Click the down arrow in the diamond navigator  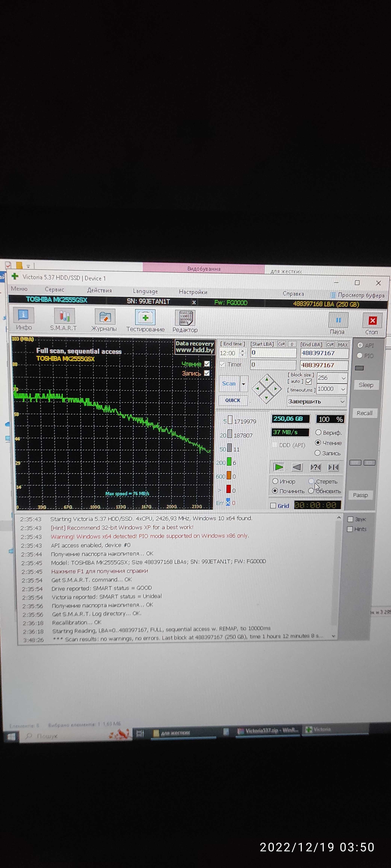(266, 398)
